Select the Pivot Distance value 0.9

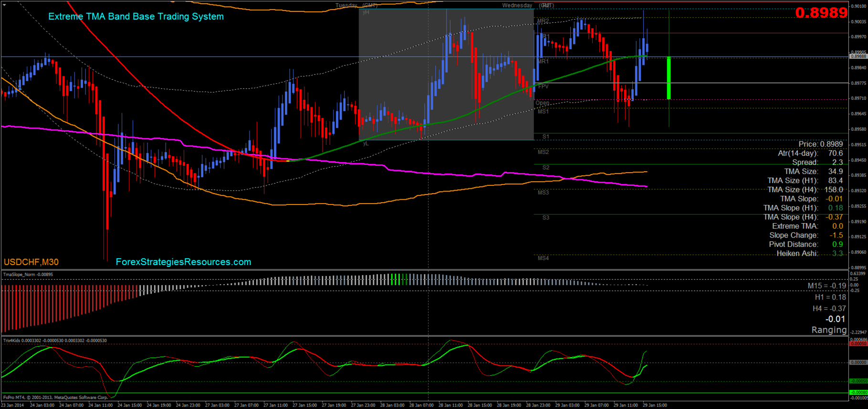tap(837, 244)
